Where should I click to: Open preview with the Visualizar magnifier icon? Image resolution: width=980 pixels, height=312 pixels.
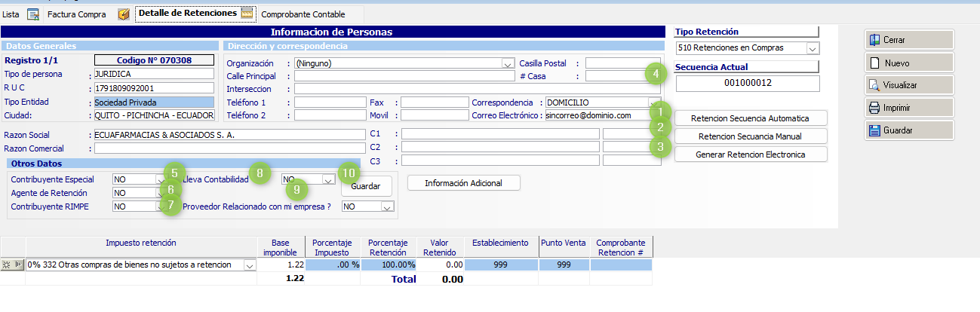875,85
